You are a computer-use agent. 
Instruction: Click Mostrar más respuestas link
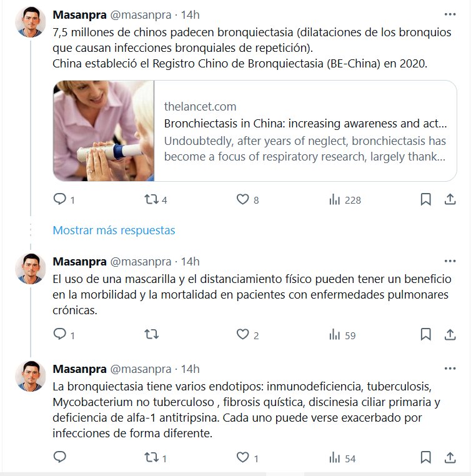114,230
